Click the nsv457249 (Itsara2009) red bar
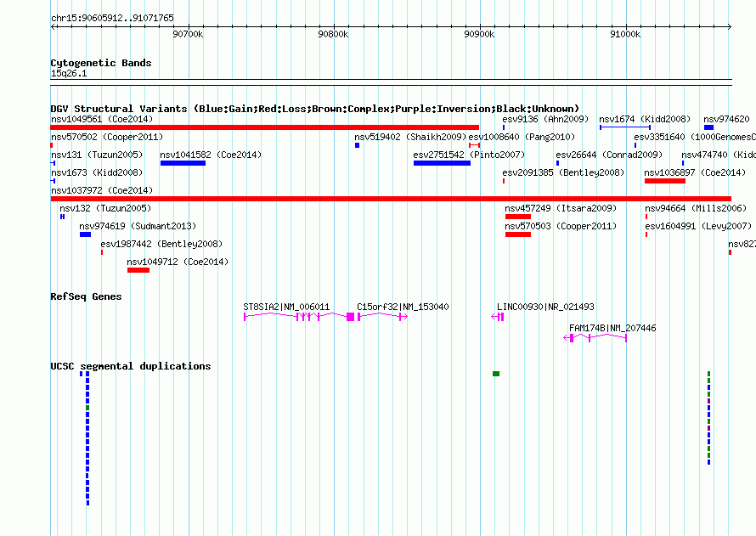This screenshot has width=756, height=536. [x=518, y=217]
